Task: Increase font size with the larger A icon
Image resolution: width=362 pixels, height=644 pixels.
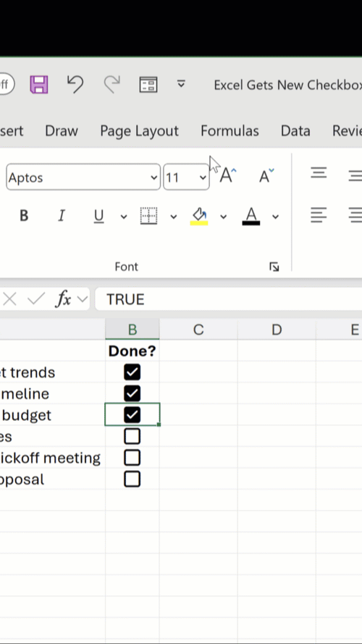Action: [x=228, y=175]
